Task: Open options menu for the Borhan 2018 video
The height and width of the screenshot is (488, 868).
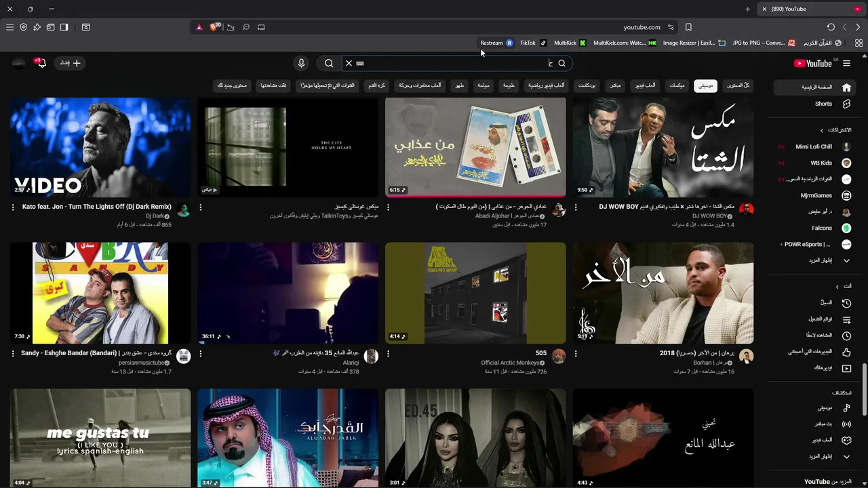Action: pos(576,354)
